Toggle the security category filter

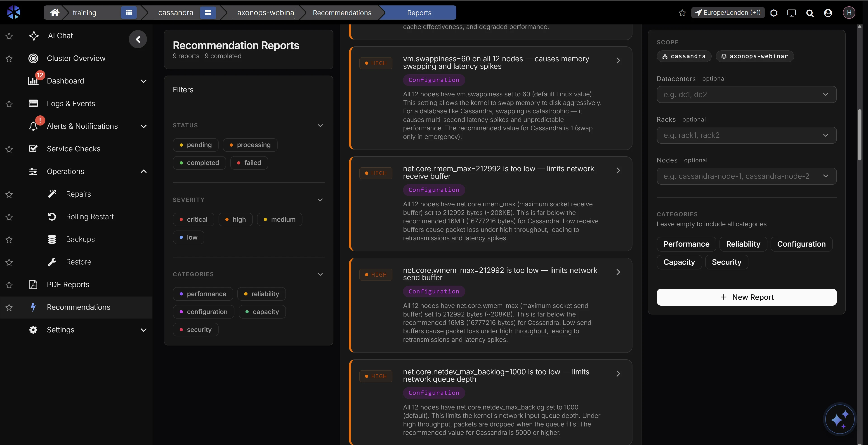196,330
